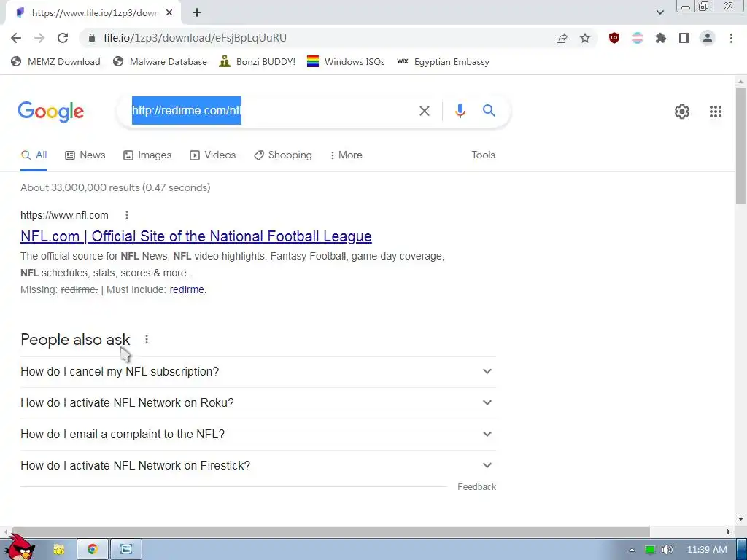Image resolution: width=747 pixels, height=560 pixels.
Task: Show hidden system tray icons
Action: [x=632, y=550]
